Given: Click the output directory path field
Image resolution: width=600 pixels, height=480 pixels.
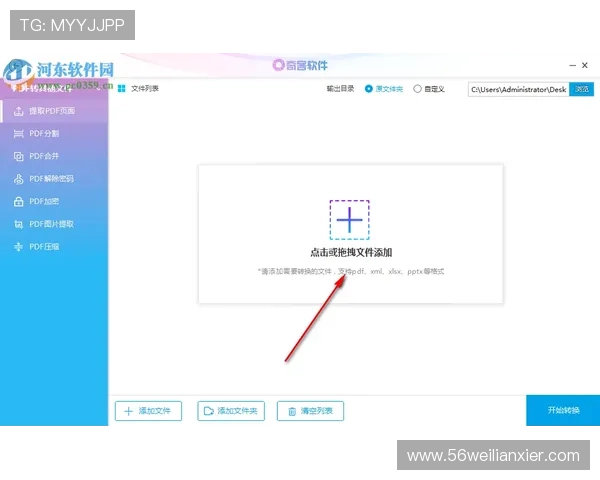Looking at the screenshot, I should pyautogui.click(x=517, y=89).
